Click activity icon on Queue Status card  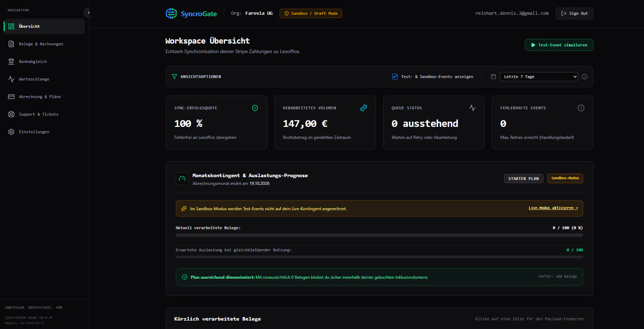(472, 108)
